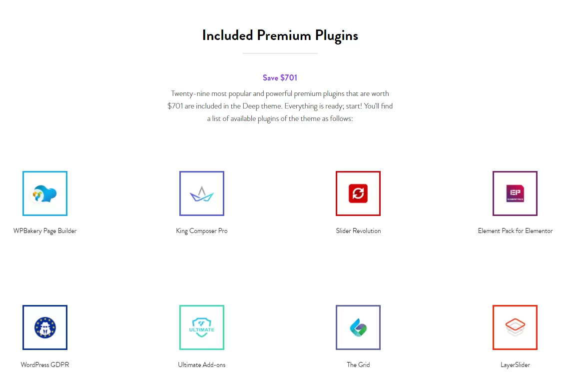Click the WPBakery Page Builder cloud icon

point(45,193)
